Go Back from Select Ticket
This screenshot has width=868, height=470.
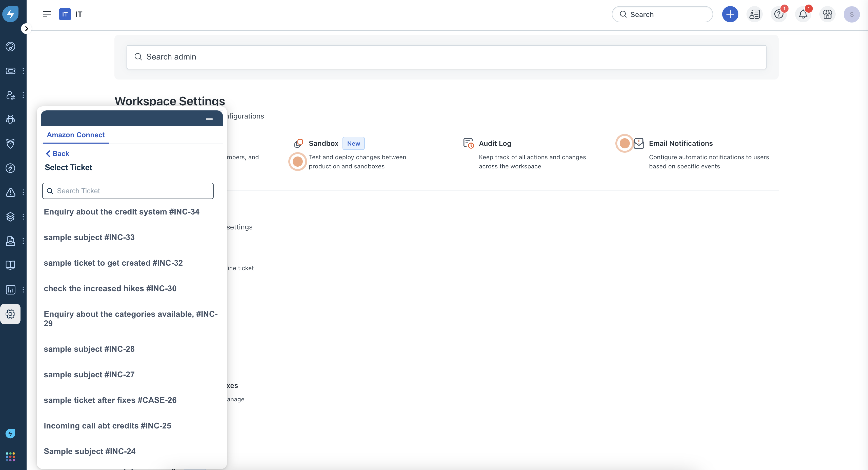pyautogui.click(x=57, y=154)
